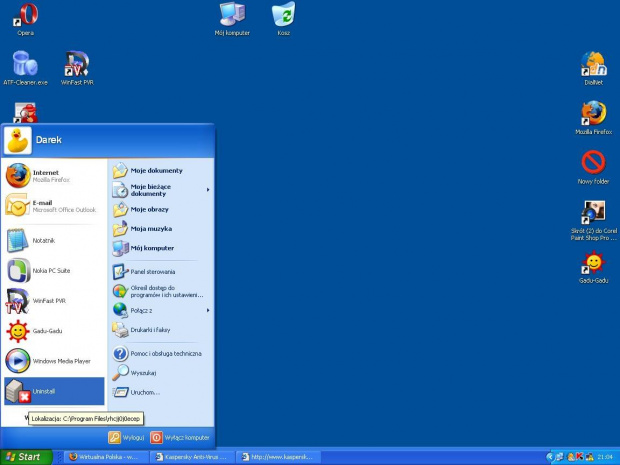Open Moja muzyka folder
Screen dimensions: 620x465
coord(161,229)
